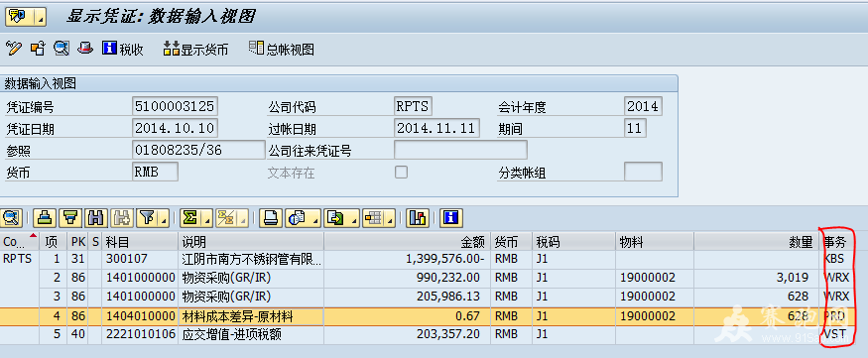
Task: Click the 数量 column header
Action: click(755, 241)
